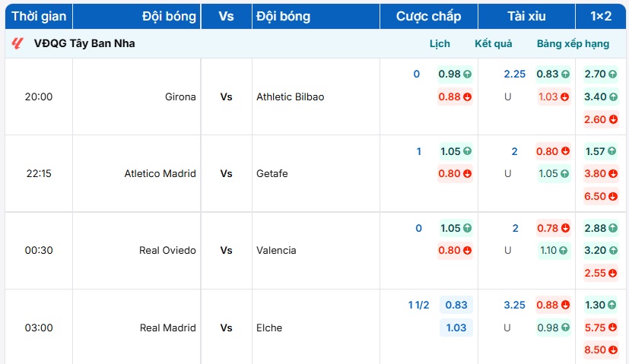Viewport: 629px width, 364px height.
Task: Click the down arrow next to 8.50 odds
Action: click(x=612, y=350)
